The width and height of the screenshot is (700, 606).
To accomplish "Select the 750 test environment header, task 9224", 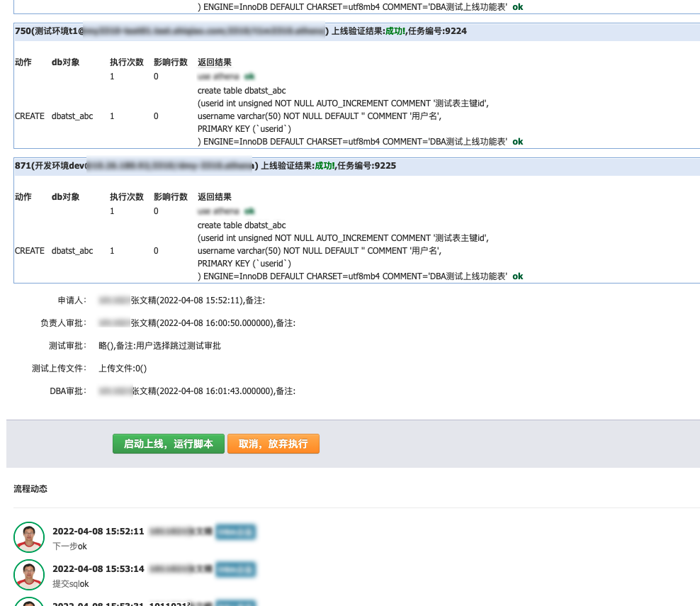I will 241,31.
